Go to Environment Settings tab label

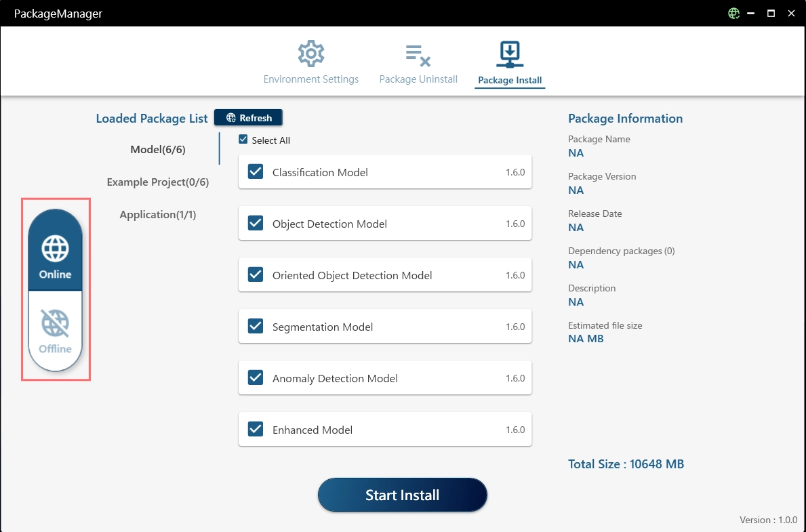pos(311,79)
